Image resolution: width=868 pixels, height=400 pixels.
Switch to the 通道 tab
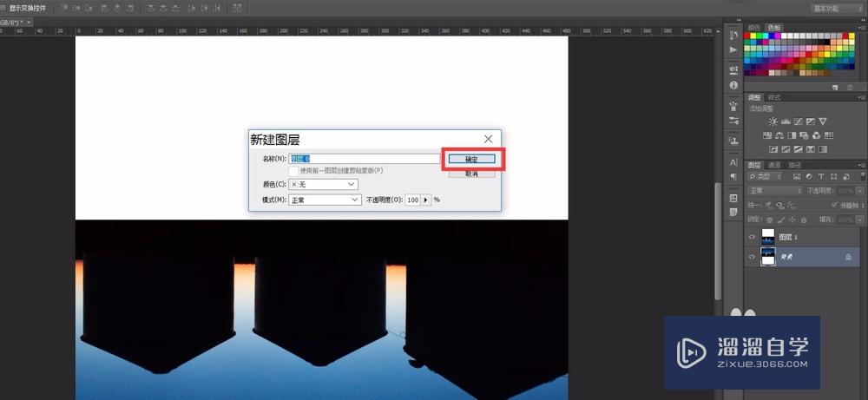click(774, 165)
